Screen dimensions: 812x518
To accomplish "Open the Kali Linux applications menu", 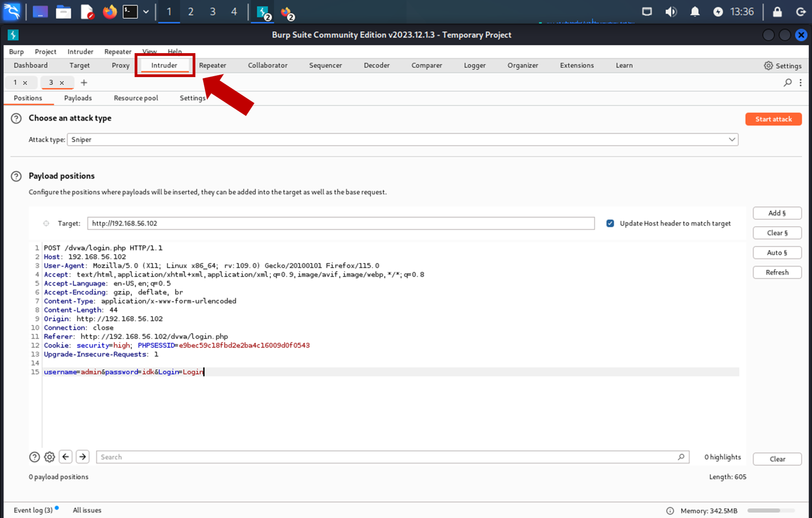I will [x=12, y=11].
